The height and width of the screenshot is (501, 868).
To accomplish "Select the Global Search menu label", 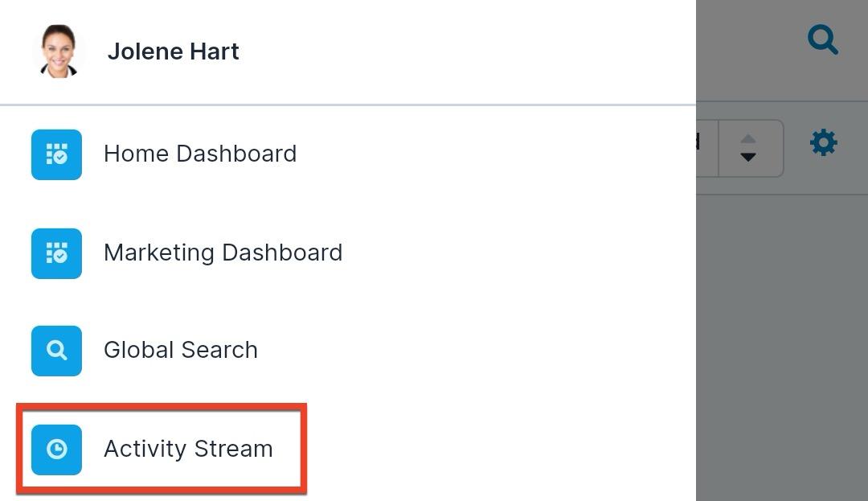I will (181, 350).
